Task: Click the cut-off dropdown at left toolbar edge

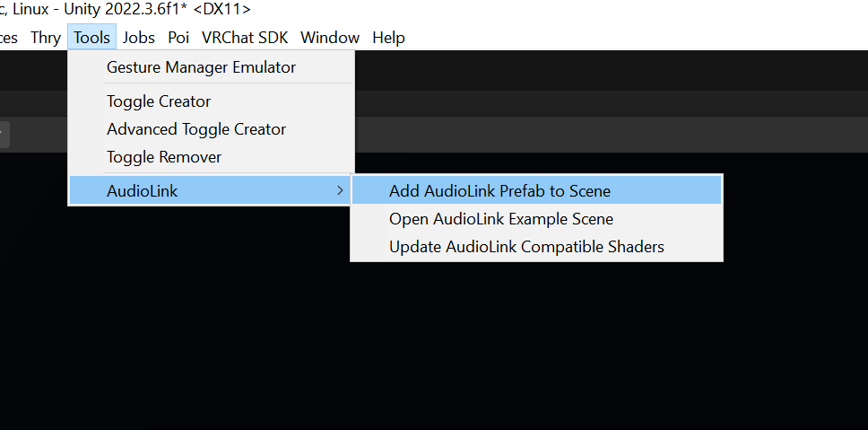Action: point(3,135)
